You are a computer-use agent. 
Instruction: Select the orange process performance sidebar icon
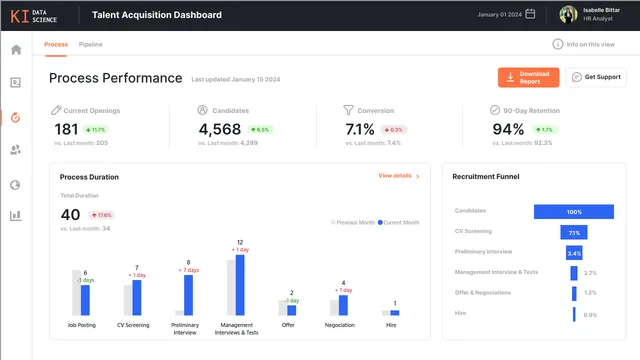pos(16,118)
